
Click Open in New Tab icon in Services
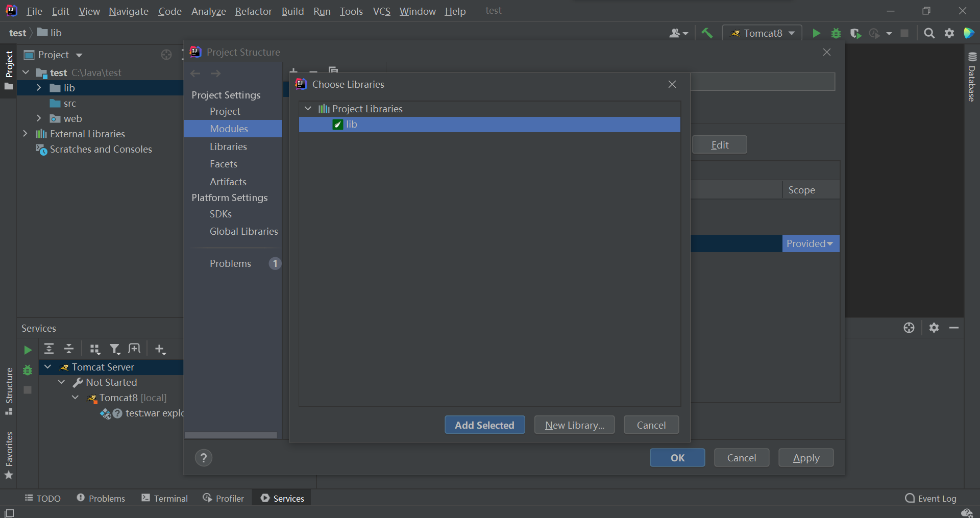pyautogui.click(x=134, y=349)
